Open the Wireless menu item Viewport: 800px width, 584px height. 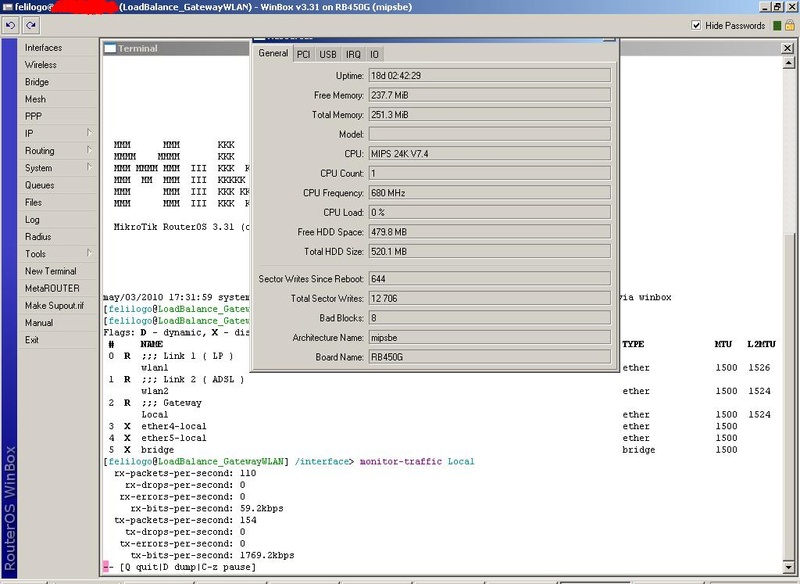point(41,65)
